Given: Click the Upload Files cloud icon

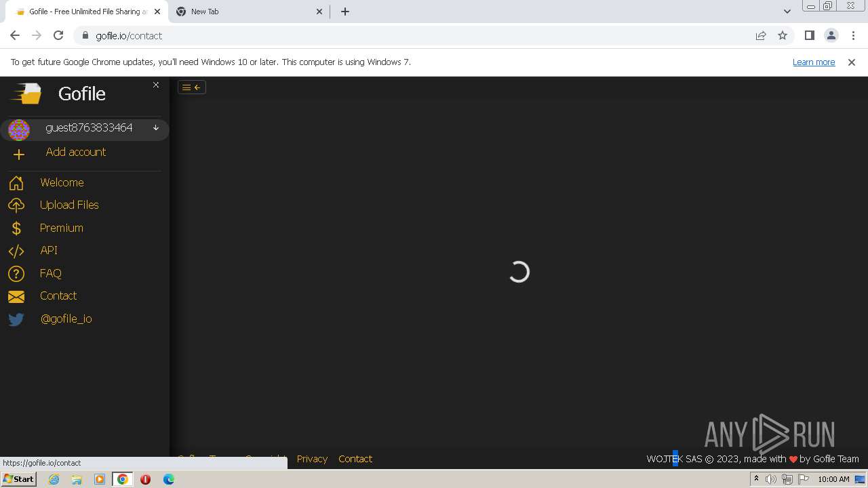Looking at the screenshot, I should 16,205.
